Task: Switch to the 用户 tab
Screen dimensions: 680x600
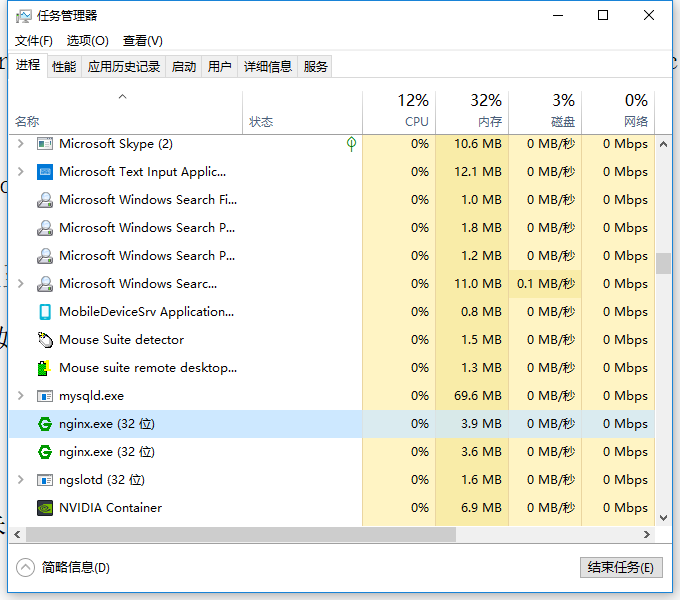Action: coord(219,67)
